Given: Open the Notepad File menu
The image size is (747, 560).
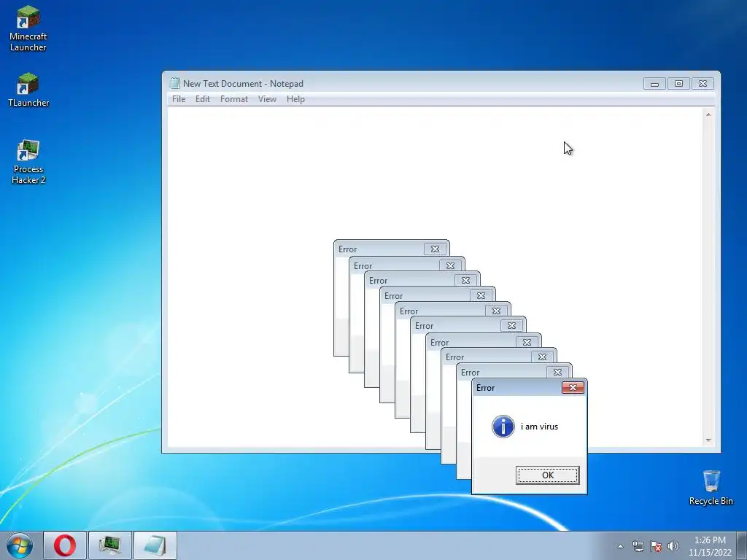Looking at the screenshot, I should (179, 99).
